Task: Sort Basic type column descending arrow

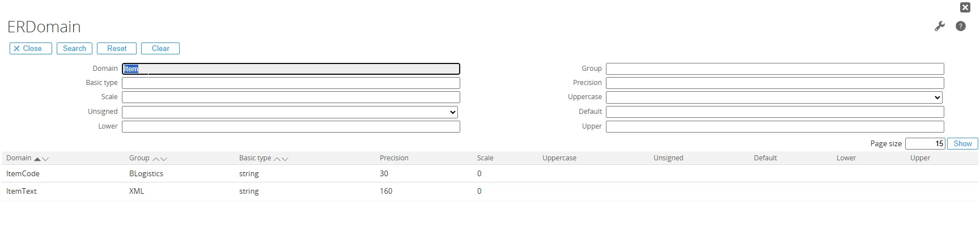Action: [285, 159]
